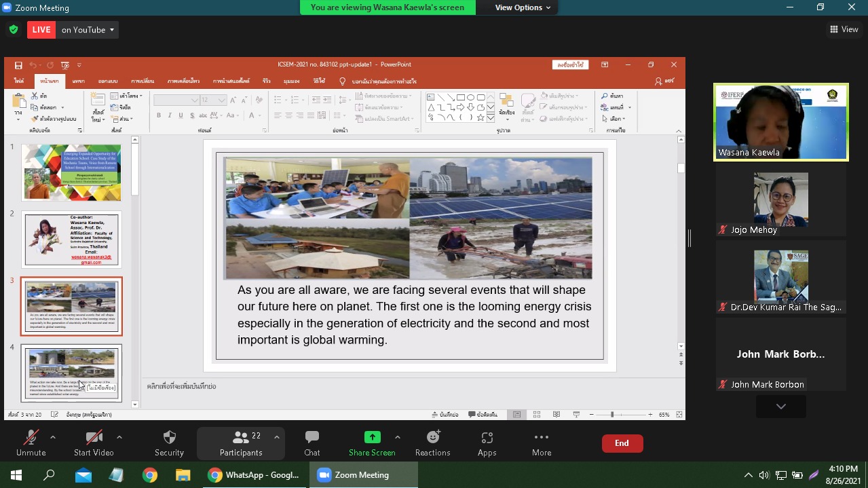The image size is (868, 488).
Task: Click the Tell Me lightbulb icon
Action: 342,81
